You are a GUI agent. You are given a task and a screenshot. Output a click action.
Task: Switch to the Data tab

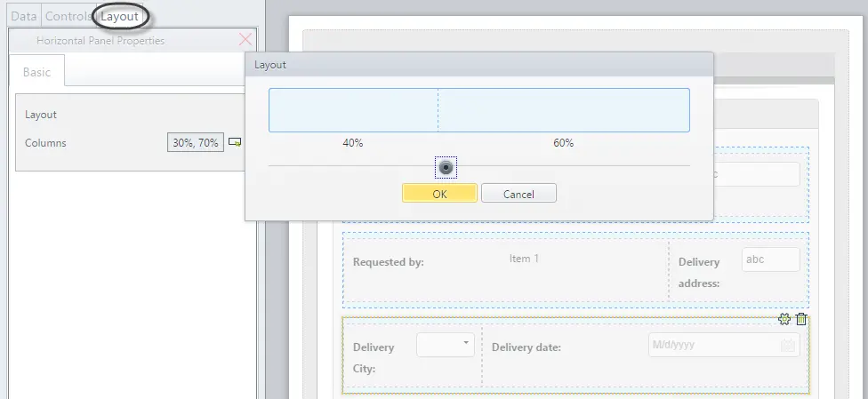24,16
